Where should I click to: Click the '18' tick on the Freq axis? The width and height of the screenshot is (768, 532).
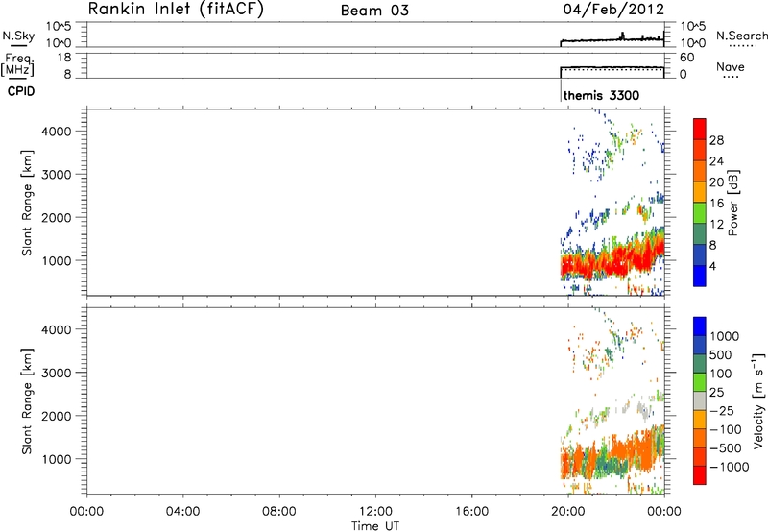64,58
